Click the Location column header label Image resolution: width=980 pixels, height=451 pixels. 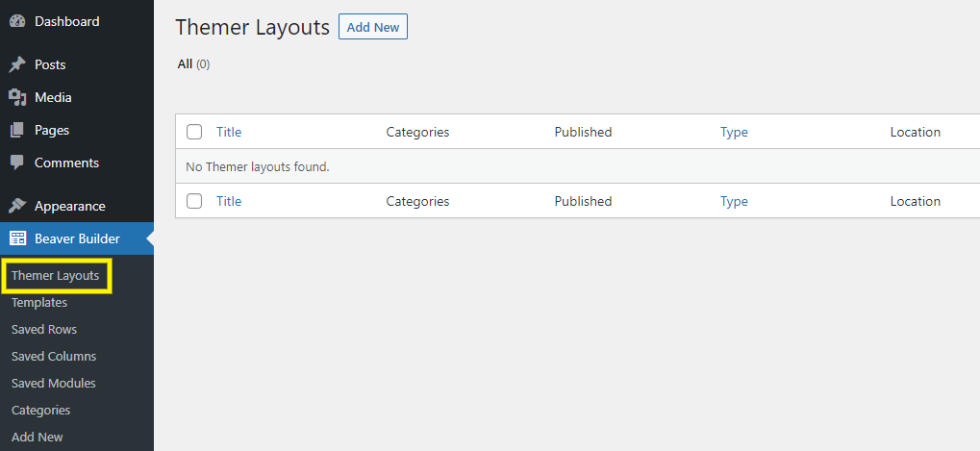coord(915,132)
